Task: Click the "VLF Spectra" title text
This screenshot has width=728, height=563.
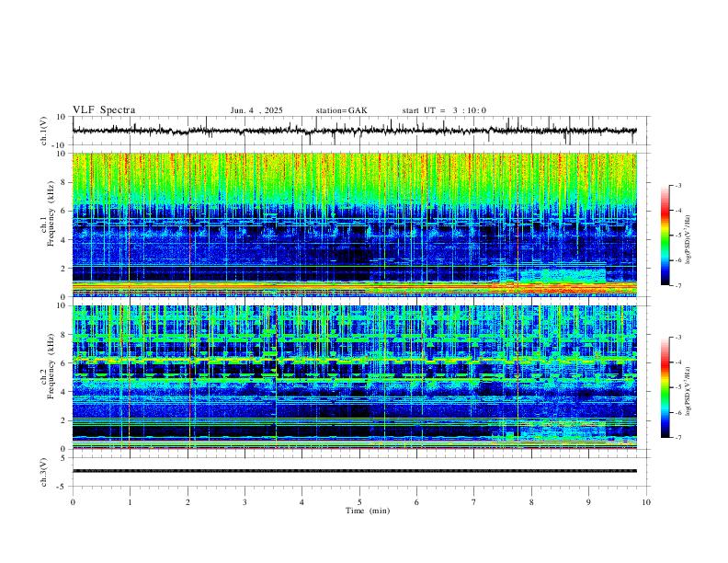Action: pyautogui.click(x=104, y=110)
